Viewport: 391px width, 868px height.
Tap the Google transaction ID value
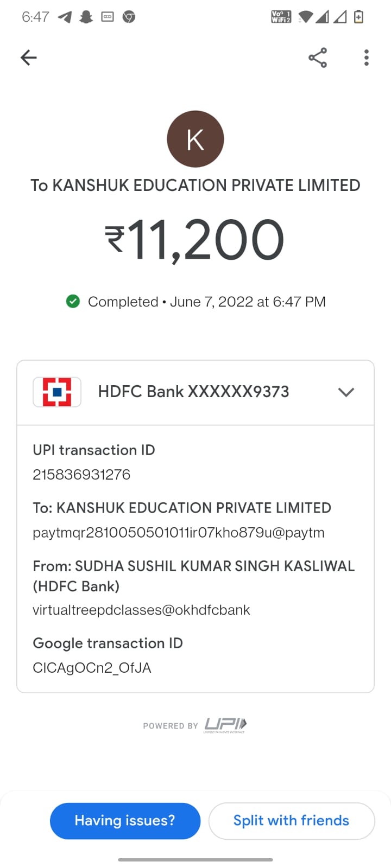point(92,668)
